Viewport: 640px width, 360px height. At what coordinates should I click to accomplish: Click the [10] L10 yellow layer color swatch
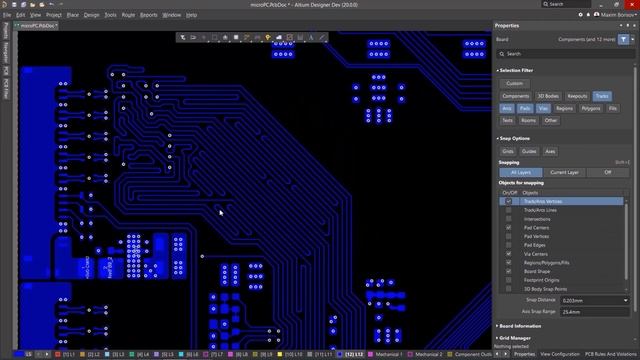pos(280,354)
